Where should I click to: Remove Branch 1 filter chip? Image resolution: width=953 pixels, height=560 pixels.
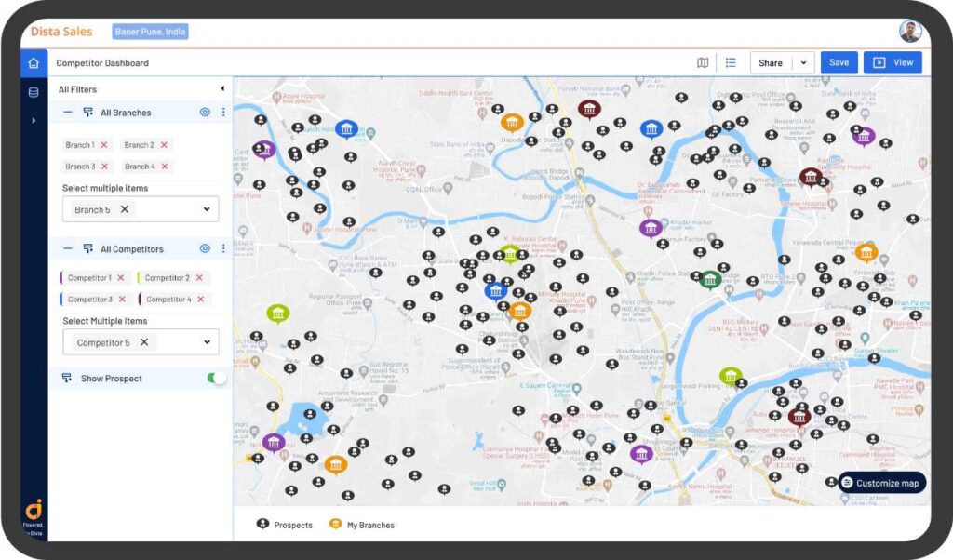pos(103,145)
